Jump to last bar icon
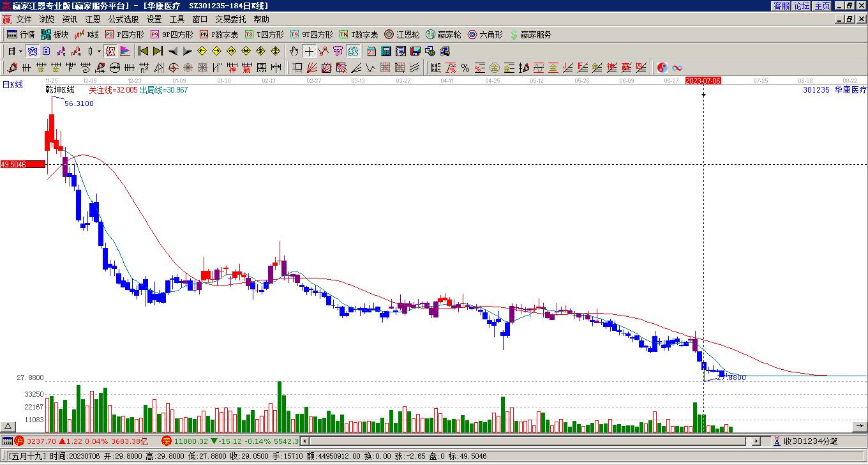868x465 pixels. (158, 51)
